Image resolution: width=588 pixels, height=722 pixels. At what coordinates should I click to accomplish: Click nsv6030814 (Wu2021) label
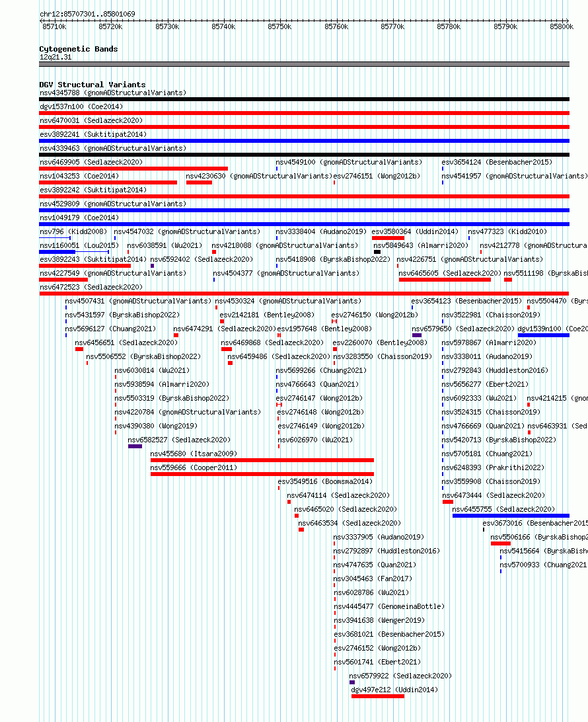point(152,370)
